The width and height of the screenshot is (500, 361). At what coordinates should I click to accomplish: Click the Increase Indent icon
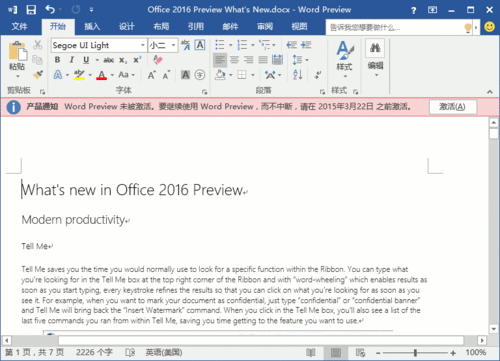click(x=306, y=45)
